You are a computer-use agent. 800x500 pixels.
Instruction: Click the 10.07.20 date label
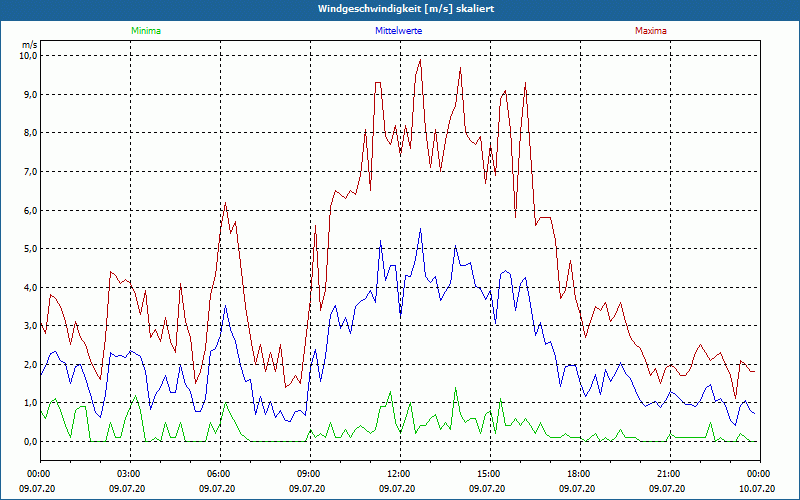pos(757,489)
